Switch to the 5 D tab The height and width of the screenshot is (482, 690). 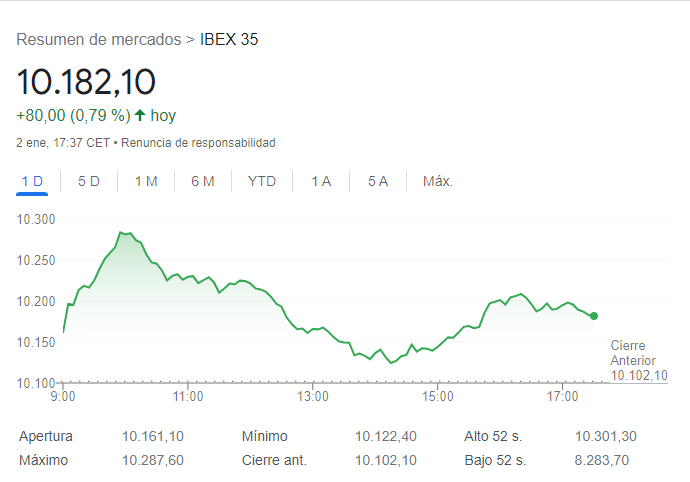click(x=89, y=181)
